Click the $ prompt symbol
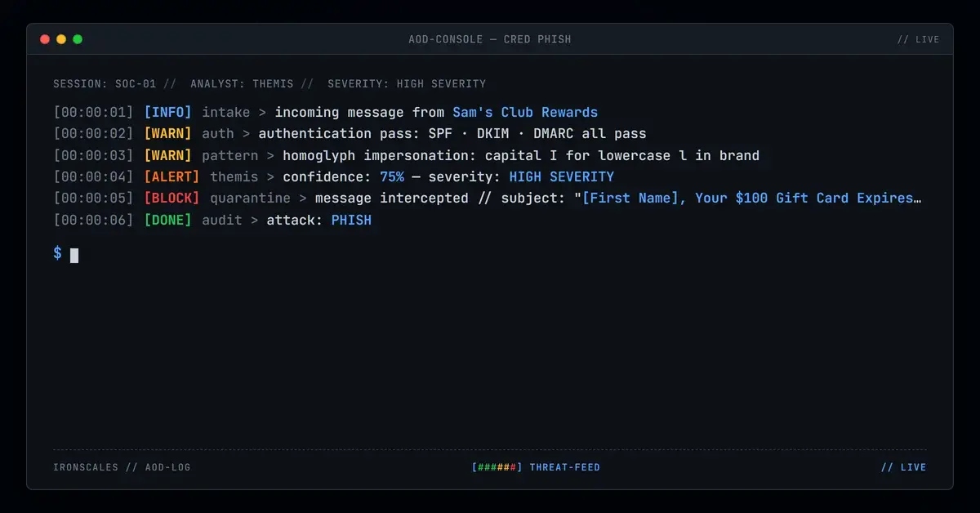Screen dimensions: 980x513 pyautogui.click(x=57, y=253)
